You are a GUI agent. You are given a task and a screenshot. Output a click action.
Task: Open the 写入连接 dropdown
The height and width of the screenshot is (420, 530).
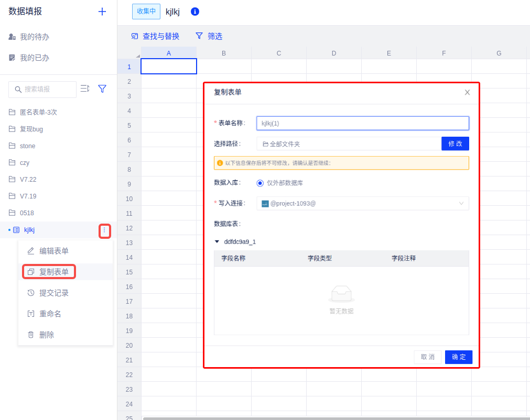pyautogui.click(x=362, y=203)
